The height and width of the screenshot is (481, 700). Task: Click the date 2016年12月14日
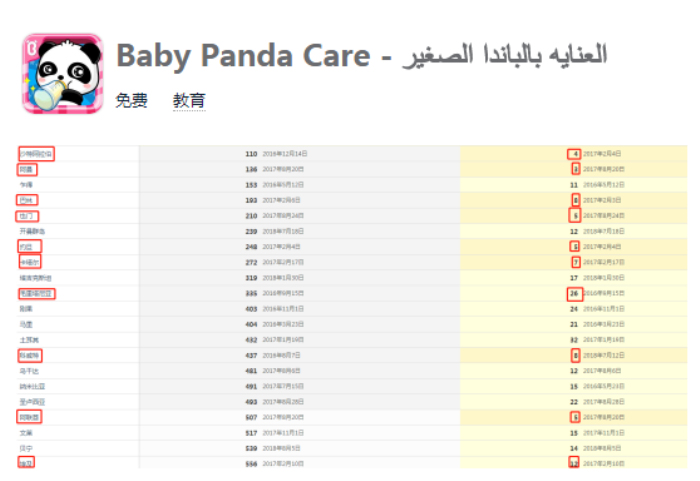pos(285,154)
